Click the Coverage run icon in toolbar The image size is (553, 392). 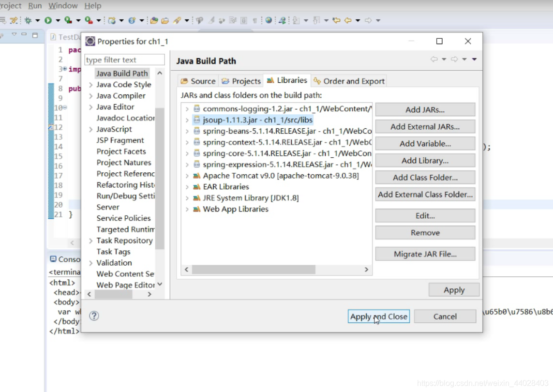(68, 20)
